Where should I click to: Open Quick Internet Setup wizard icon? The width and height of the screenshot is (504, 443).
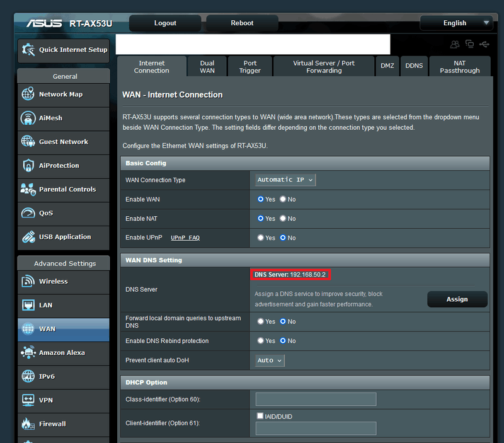28,50
